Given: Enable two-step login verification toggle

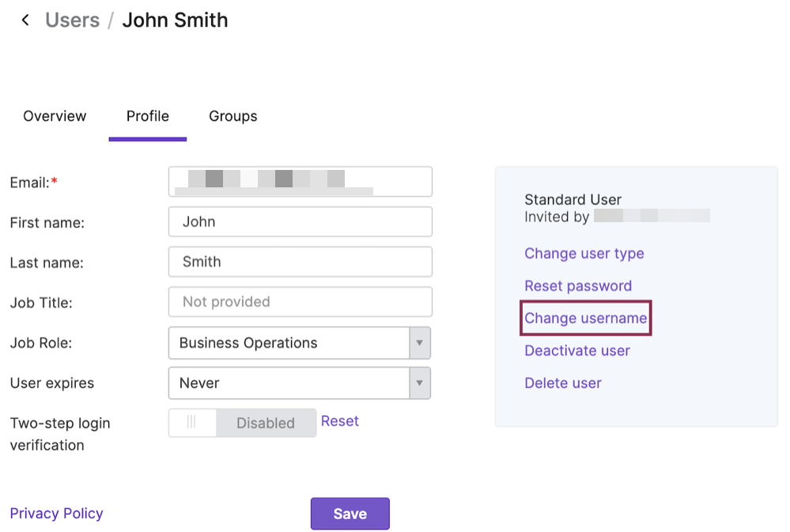Looking at the screenshot, I should [192, 423].
